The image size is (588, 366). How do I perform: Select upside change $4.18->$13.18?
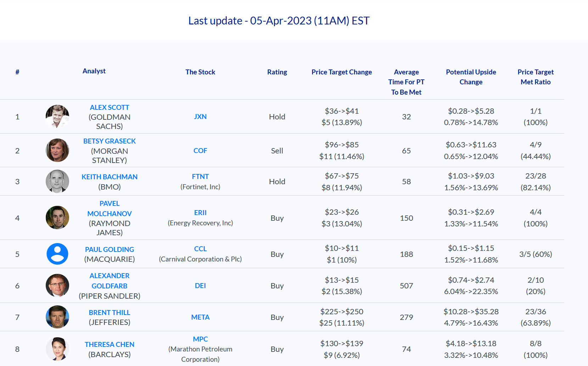click(471, 343)
